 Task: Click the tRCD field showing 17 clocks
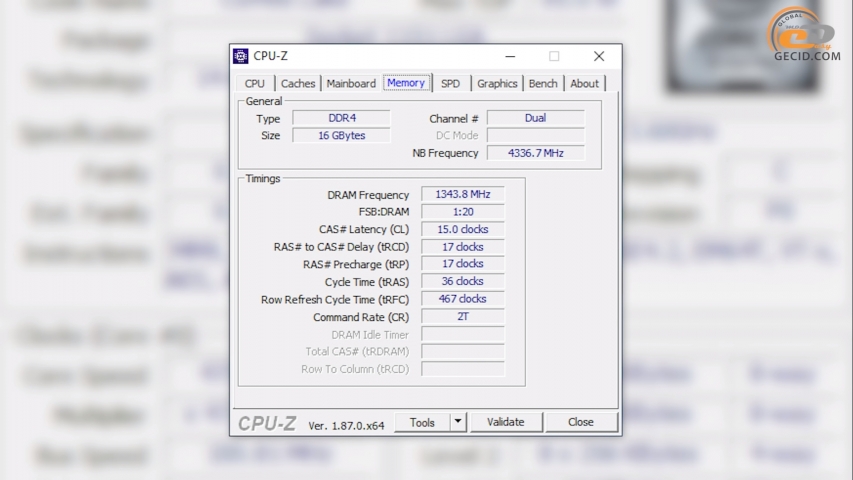pos(463,247)
